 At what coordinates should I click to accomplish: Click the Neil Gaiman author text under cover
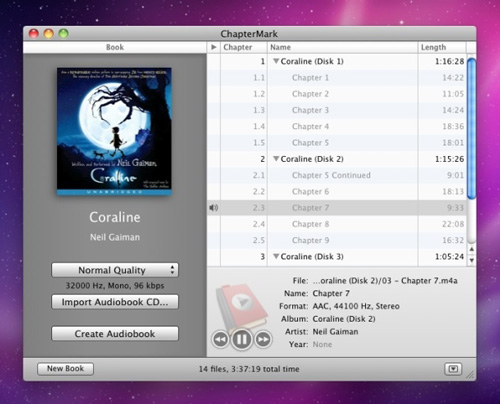coord(115,237)
